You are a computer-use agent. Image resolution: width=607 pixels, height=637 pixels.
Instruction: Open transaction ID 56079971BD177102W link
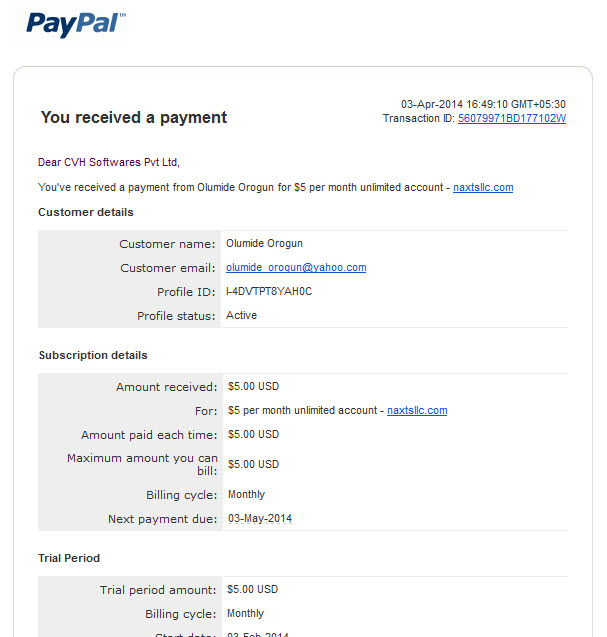coord(512,119)
